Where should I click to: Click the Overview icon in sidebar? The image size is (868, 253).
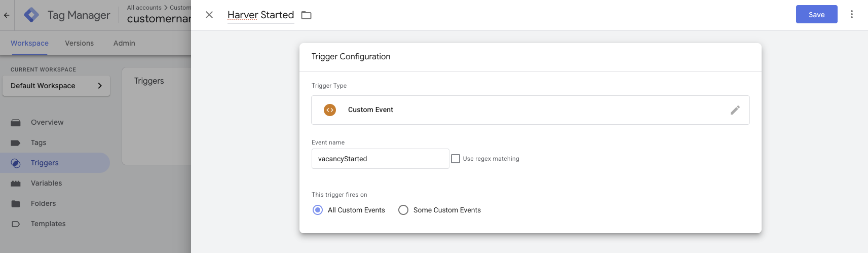point(16,123)
